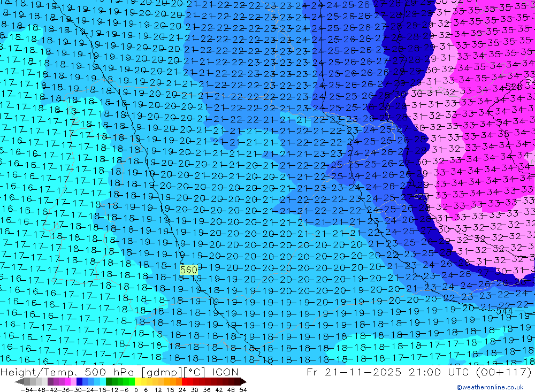
Task: Click the '-30' legend value
Action: pyautogui.click(x=77, y=390)
